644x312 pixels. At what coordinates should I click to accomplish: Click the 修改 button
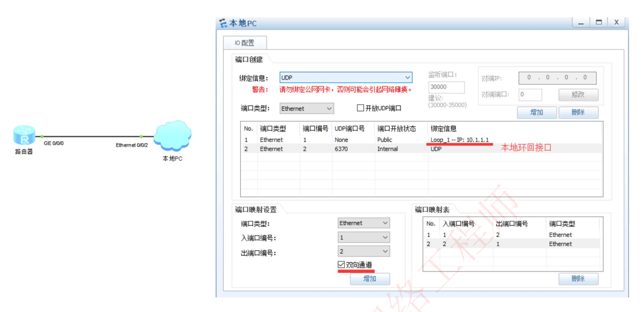click(578, 95)
